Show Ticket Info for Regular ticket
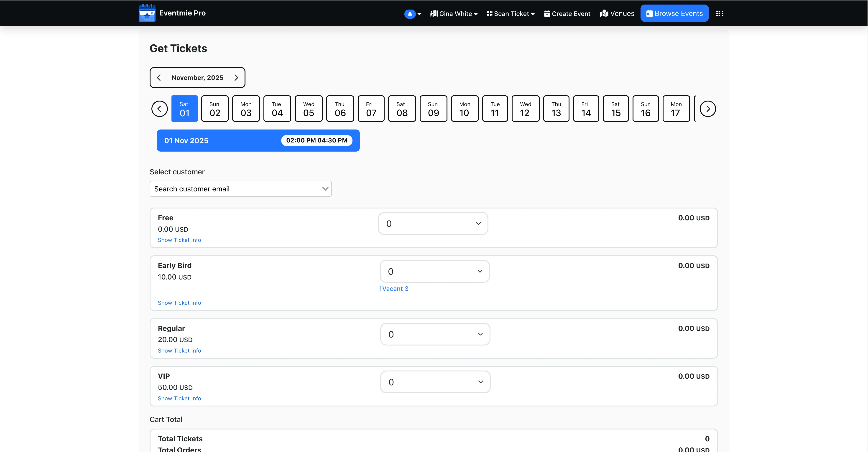Image resolution: width=868 pixels, height=452 pixels. pyautogui.click(x=179, y=351)
